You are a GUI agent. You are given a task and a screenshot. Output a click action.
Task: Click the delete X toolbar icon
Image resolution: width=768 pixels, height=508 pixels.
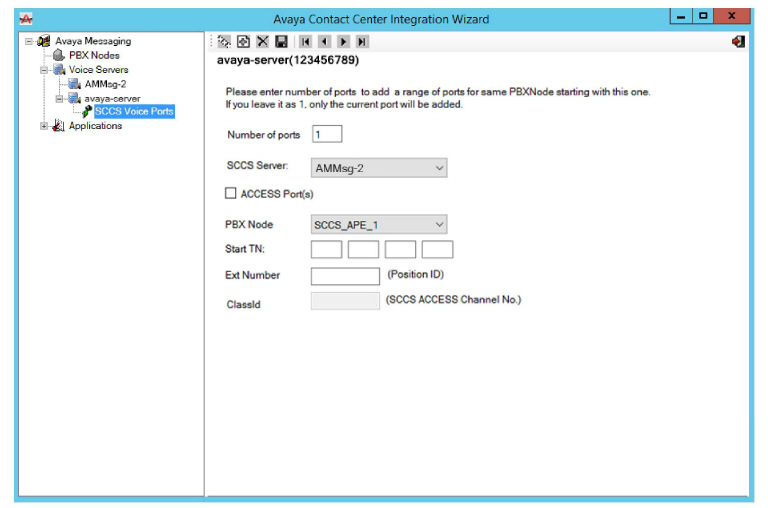(x=263, y=42)
